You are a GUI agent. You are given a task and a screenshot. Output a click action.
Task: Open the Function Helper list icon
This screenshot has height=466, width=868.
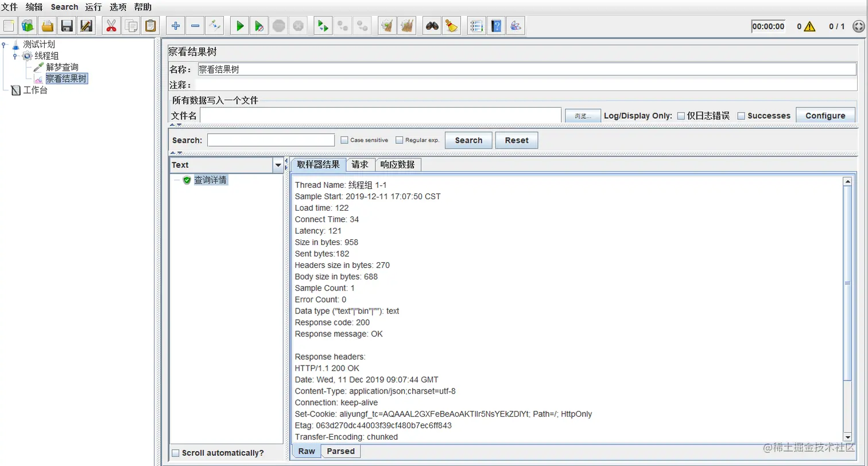coord(476,26)
